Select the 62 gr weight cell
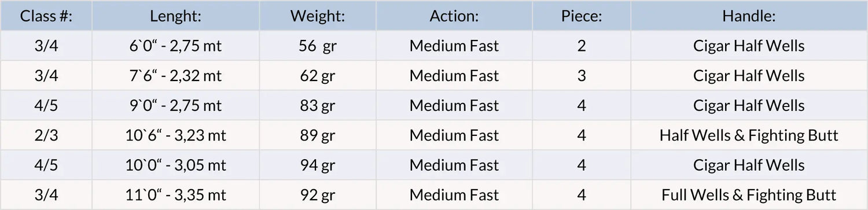Screen dimensions: 868x210 [318, 76]
